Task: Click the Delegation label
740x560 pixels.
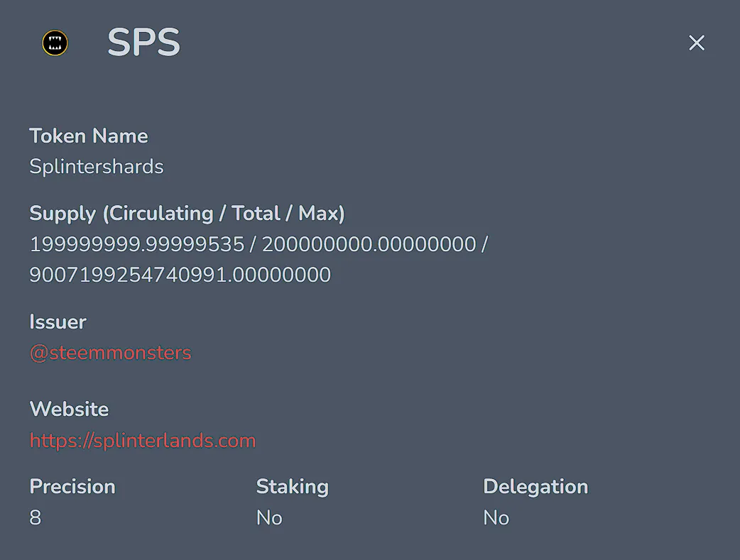Action: point(535,487)
